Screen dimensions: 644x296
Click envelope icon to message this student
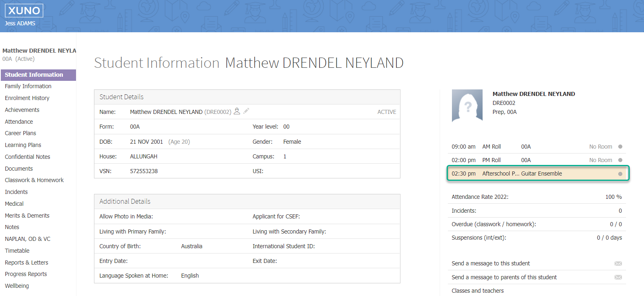tap(618, 264)
